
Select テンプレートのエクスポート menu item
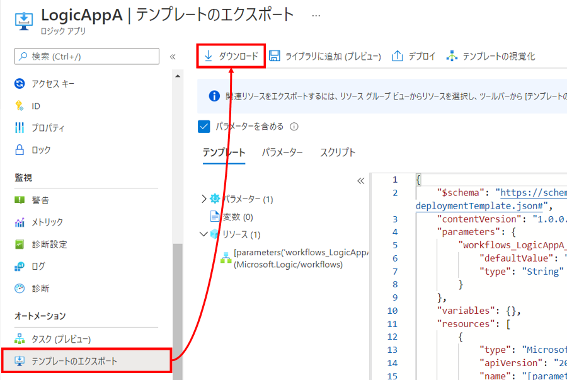click(x=86, y=361)
